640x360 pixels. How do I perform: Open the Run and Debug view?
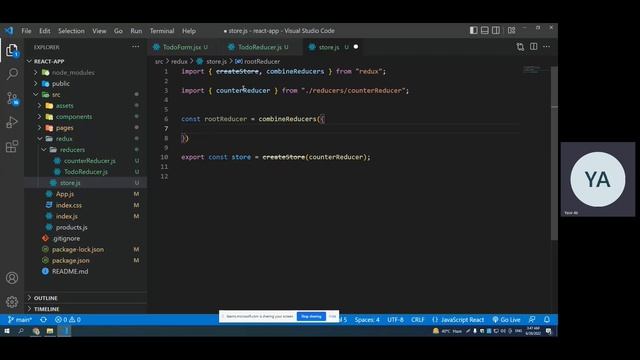(12, 122)
